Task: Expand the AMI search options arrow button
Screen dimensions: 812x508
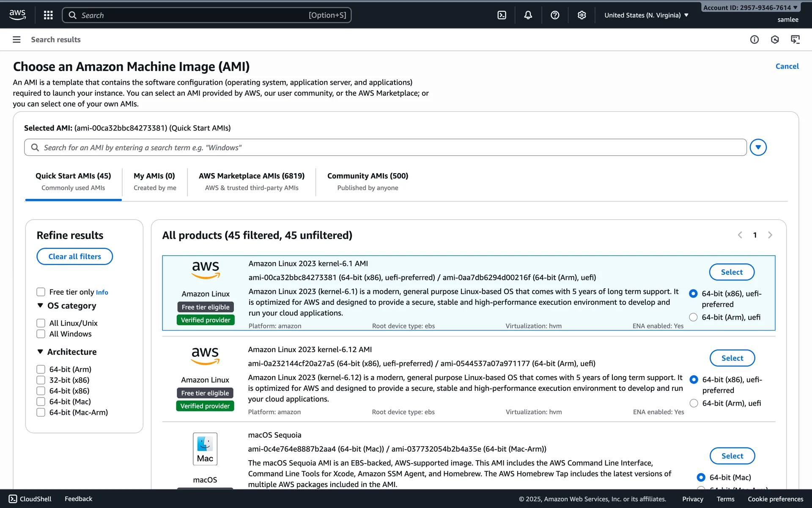Action: point(758,147)
